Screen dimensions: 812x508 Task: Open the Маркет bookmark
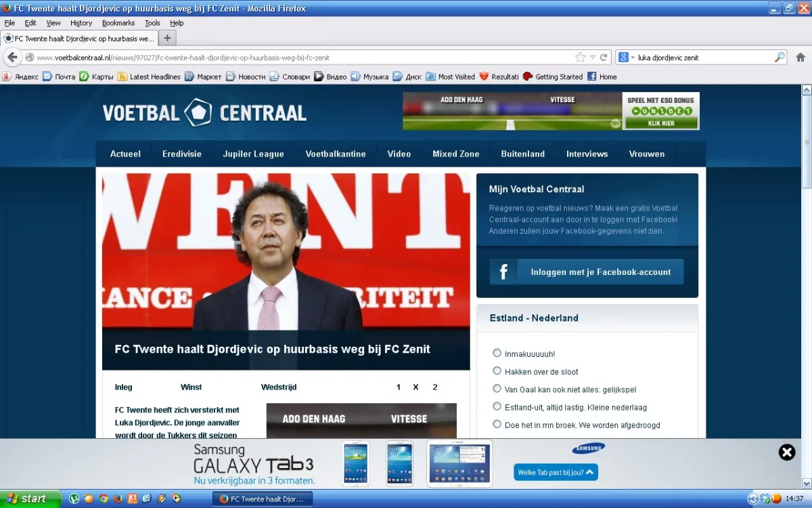pyautogui.click(x=203, y=77)
